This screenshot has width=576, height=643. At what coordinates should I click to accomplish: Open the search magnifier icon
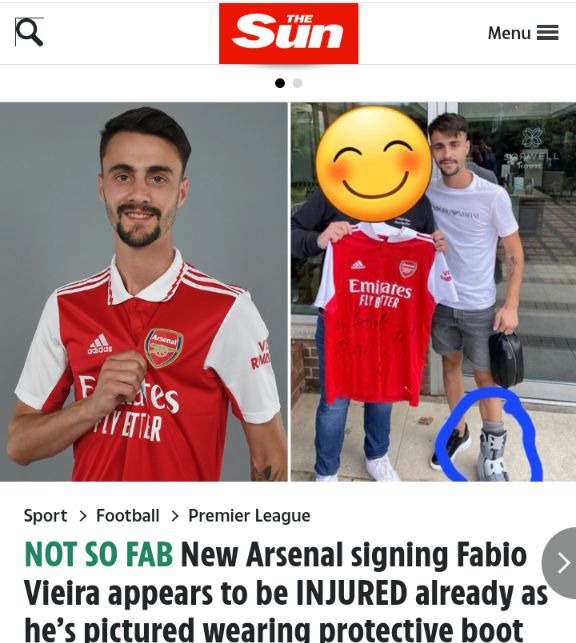point(29,32)
